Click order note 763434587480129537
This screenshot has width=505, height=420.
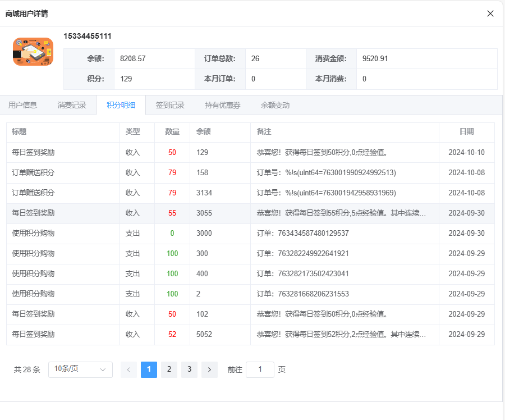pos(302,233)
